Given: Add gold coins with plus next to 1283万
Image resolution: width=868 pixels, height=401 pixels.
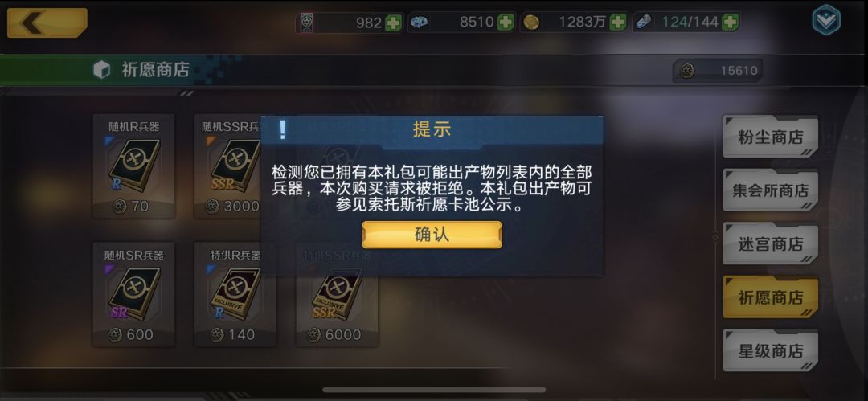Looking at the screenshot, I should pyautogui.click(x=618, y=23).
